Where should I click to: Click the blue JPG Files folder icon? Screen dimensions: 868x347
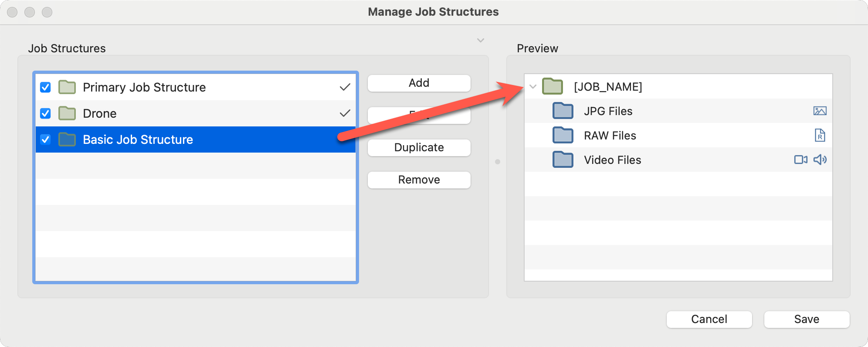click(x=563, y=111)
